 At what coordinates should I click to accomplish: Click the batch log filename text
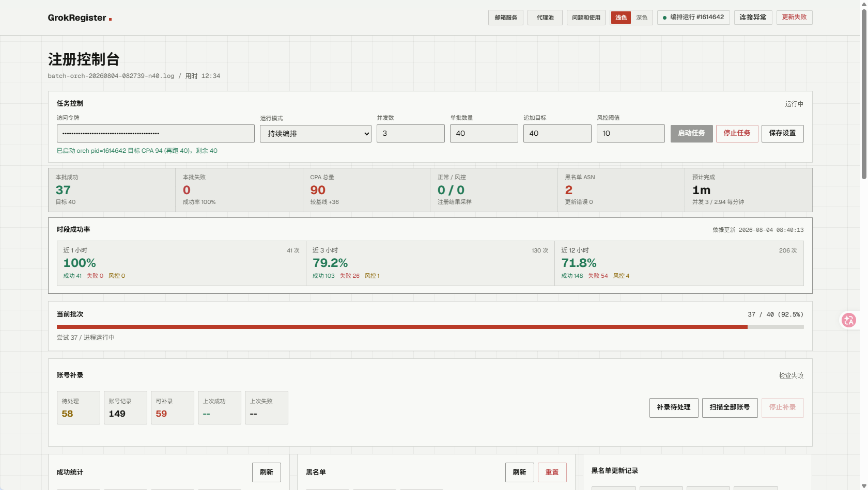tap(111, 76)
